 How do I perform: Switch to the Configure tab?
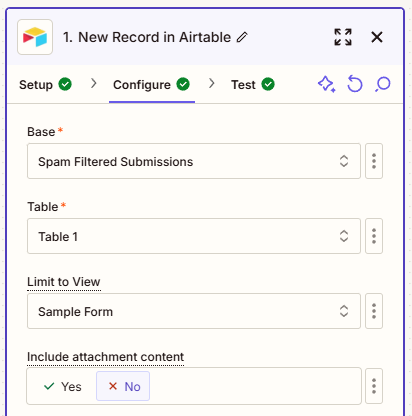152,85
